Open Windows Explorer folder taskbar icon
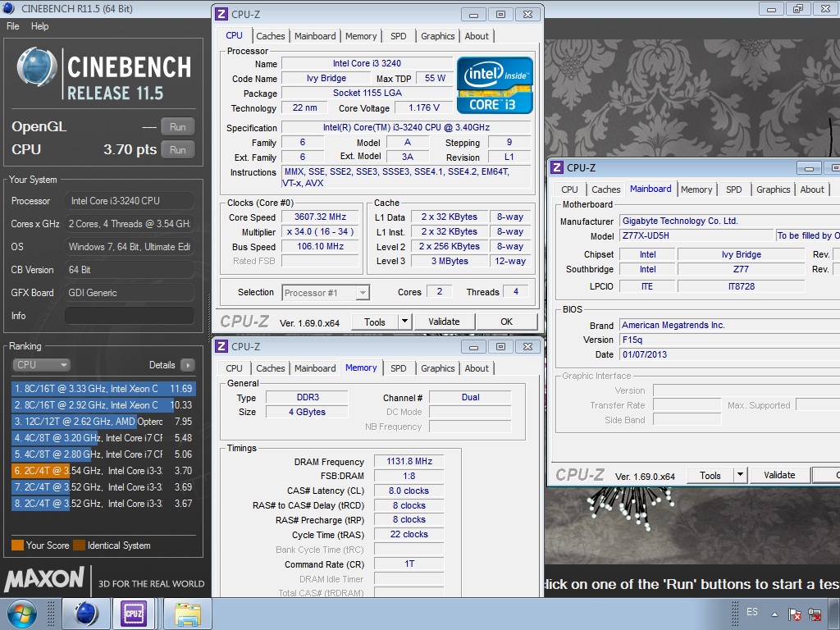Image resolution: width=840 pixels, height=630 pixels. coord(188,614)
